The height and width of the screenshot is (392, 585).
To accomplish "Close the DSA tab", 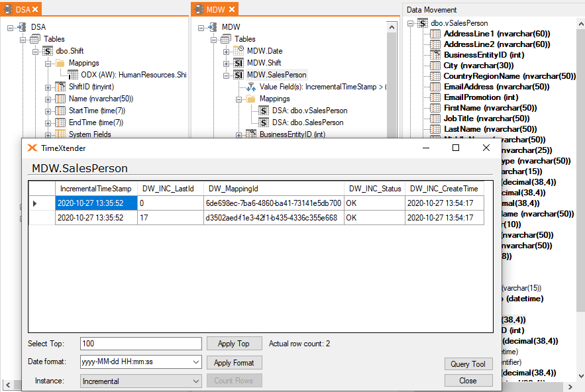I will pyautogui.click(x=35, y=9).
